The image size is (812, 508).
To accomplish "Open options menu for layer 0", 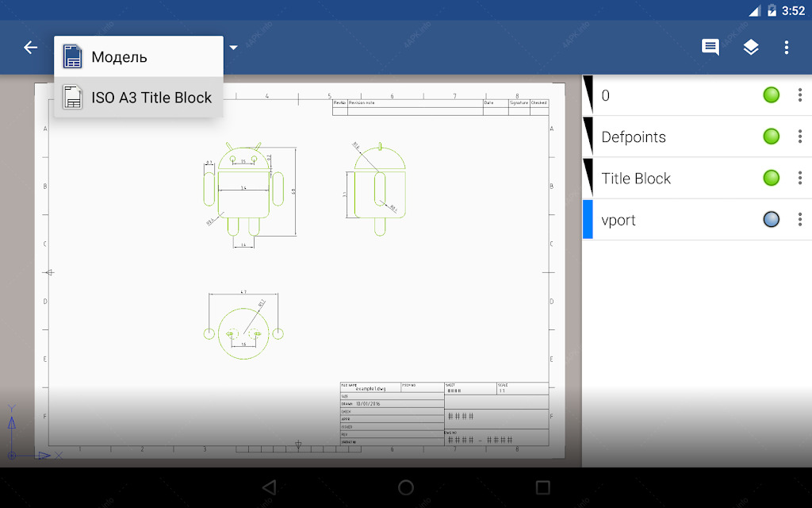I will click(800, 95).
